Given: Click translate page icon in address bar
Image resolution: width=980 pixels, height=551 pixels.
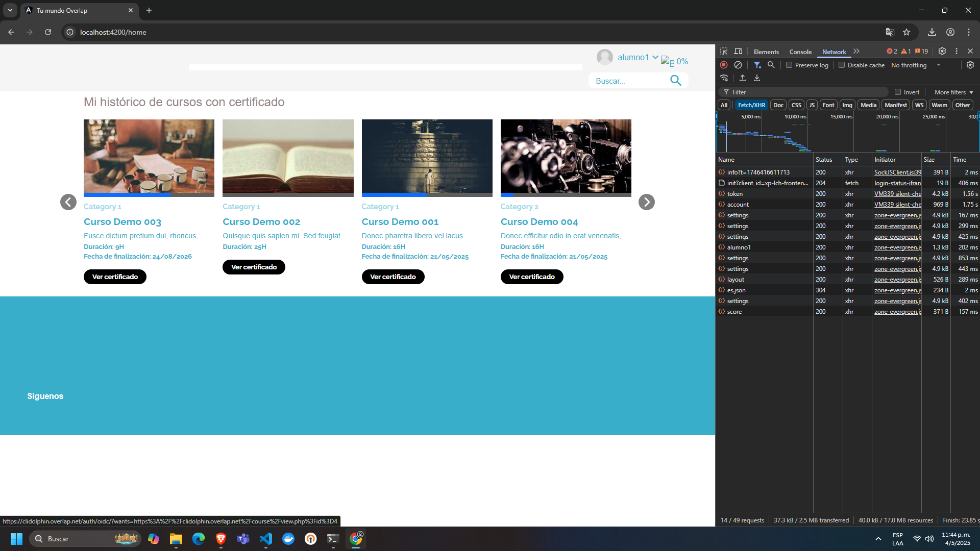Looking at the screenshot, I should coord(890,32).
